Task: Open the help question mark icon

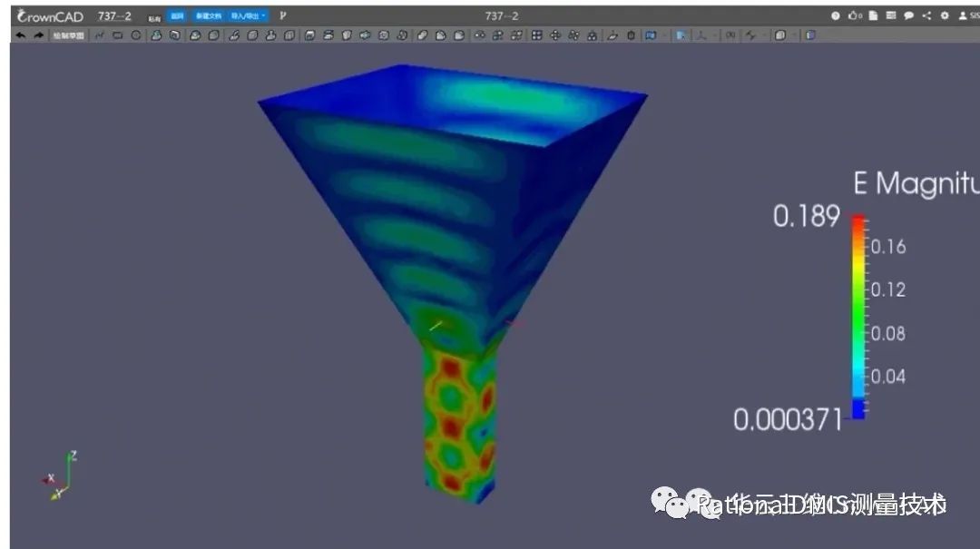Action: (836, 15)
